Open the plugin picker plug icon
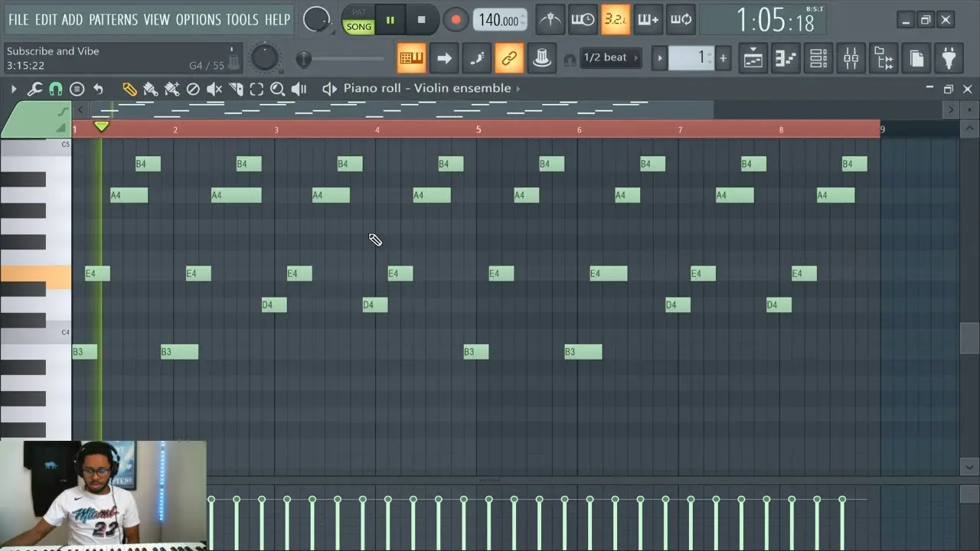980x551 pixels. [949, 58]
